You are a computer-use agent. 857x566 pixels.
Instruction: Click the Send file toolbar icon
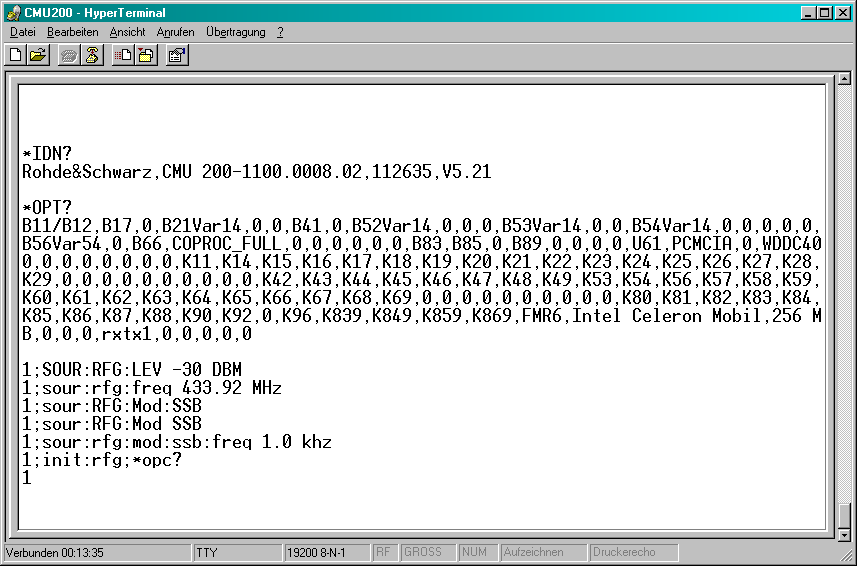(123, 55)
